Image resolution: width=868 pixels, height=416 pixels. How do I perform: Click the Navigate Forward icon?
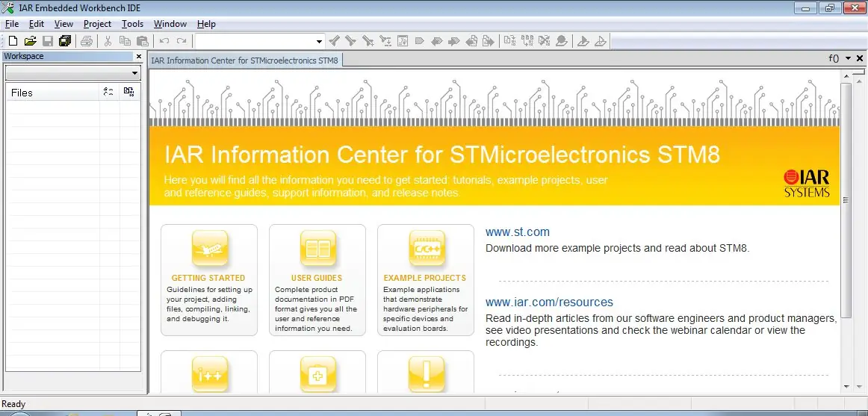489,41
